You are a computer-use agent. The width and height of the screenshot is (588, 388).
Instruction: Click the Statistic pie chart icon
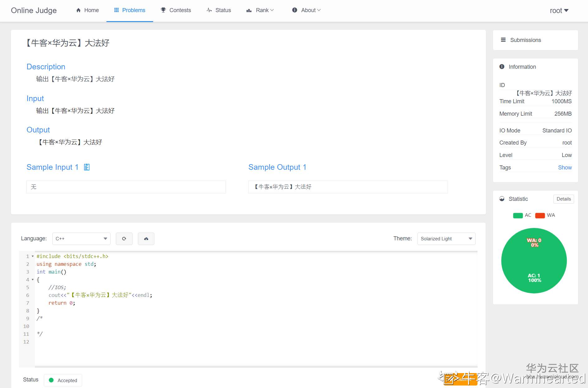[x=502, y=199]
